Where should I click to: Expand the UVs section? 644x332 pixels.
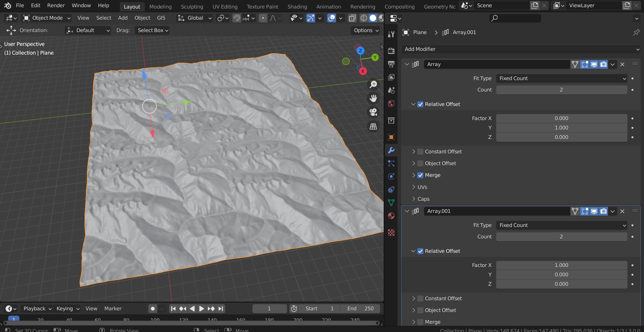pos(422,187)
